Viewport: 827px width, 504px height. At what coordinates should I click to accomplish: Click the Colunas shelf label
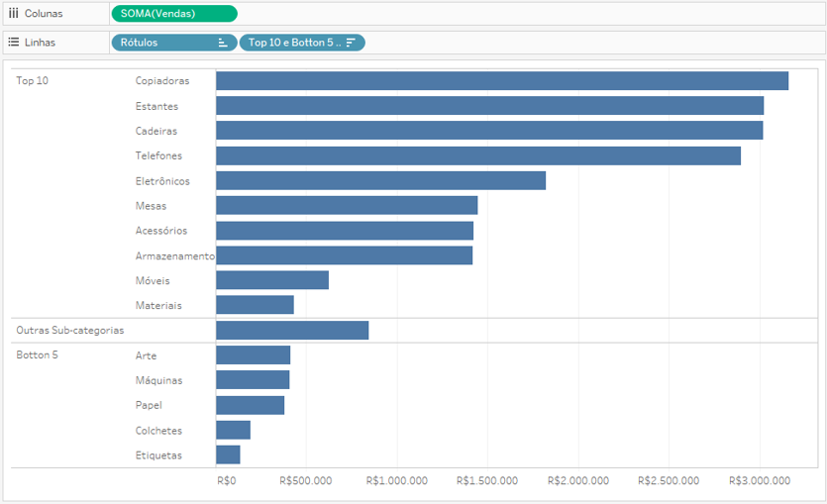coord(44,14)
